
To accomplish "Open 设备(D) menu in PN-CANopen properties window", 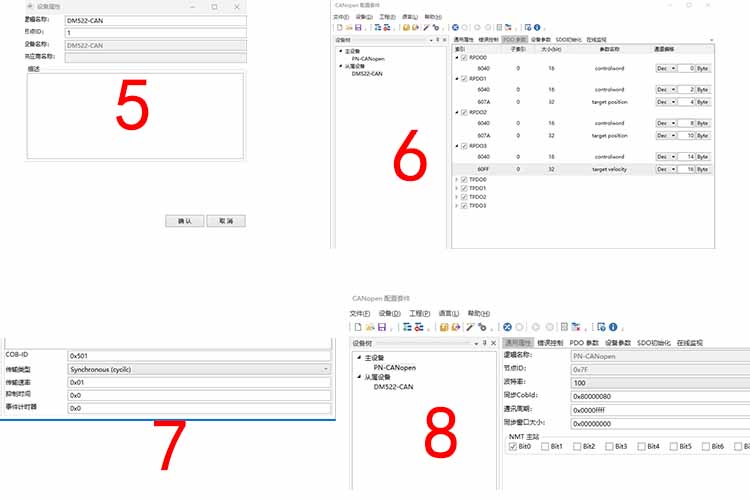I will pyautogui.click(x=389, y=313).
